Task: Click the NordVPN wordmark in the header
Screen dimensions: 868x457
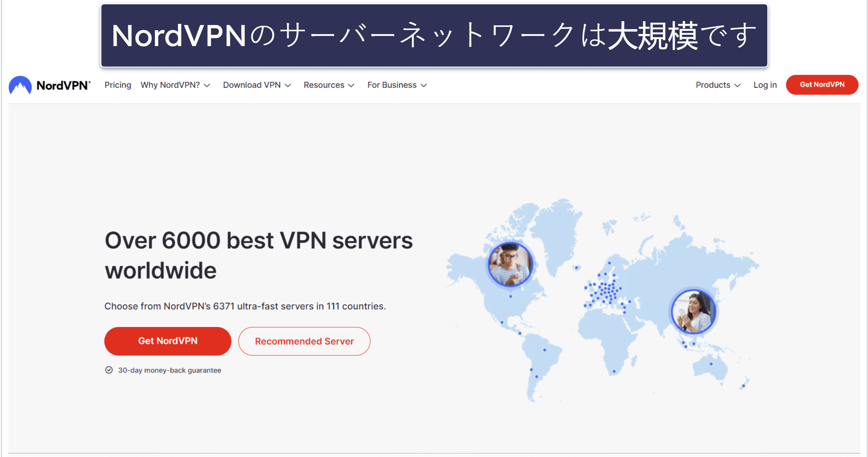Action: pos(63,85)
